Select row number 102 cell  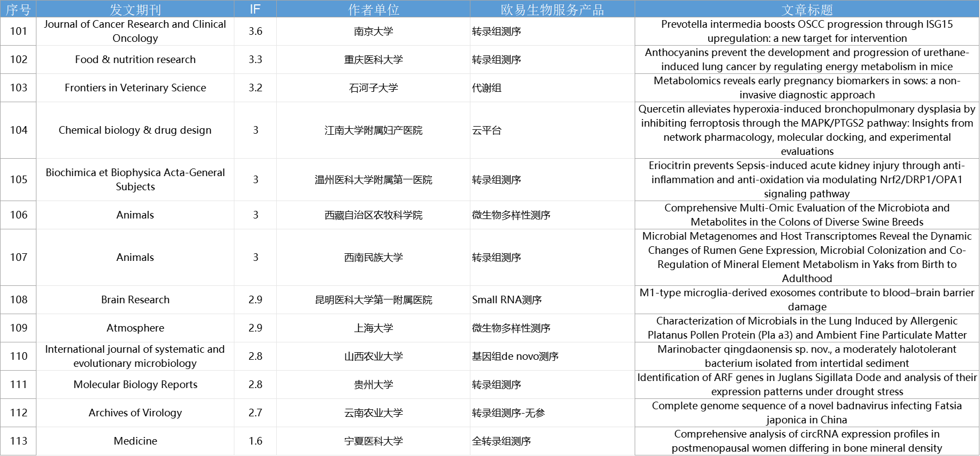18,60
